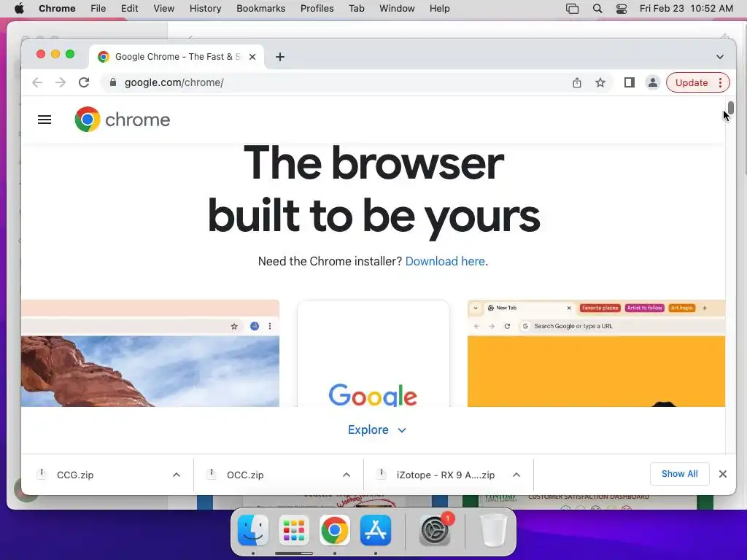Viewport: 747px width, 560px height.
Task: Open the View menu
Action: (164, 9)
